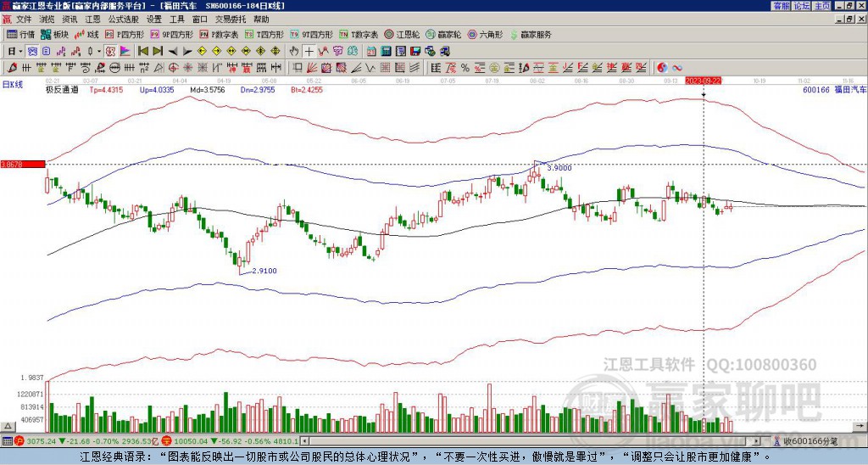Click the Dn=2.9755 value
The image size is (868, 465).
[x=258, y=90]
